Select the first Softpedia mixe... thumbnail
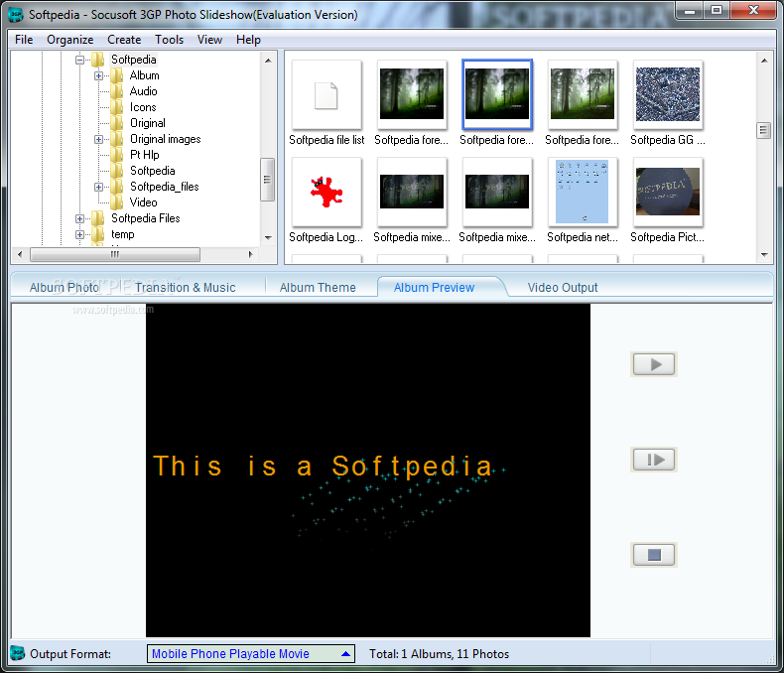The width and height of the screenshot is (784, 673). [x=412, y=192]
